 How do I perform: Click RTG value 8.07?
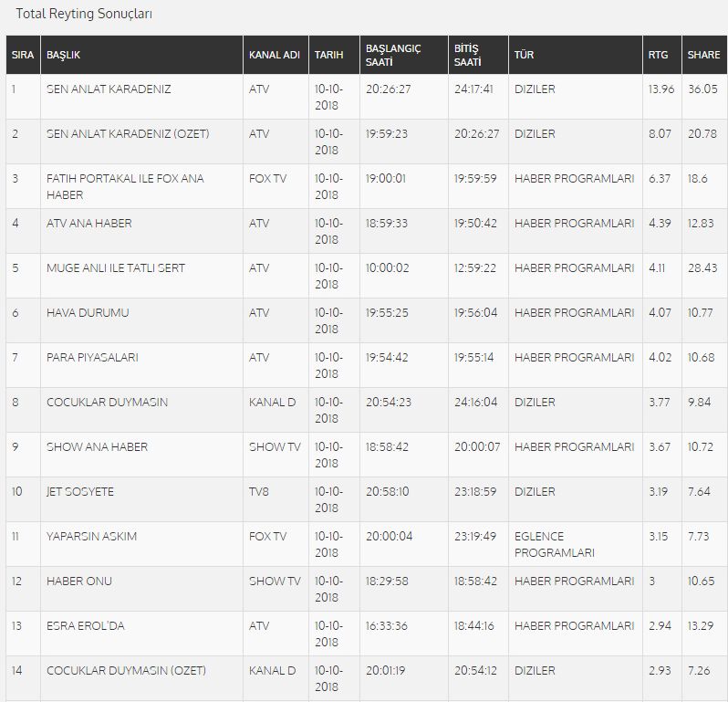tap(660, 134)
